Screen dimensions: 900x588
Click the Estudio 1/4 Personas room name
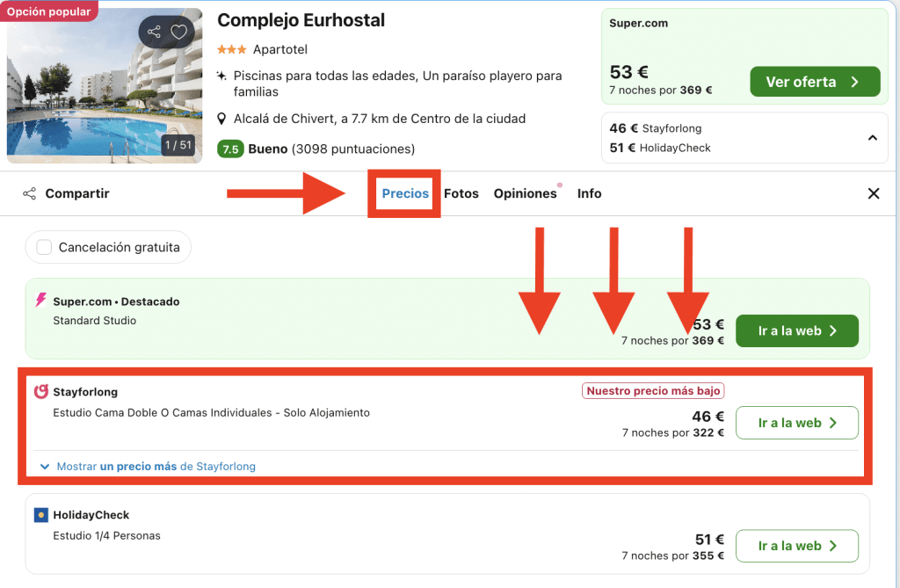[x=106, y=536]
